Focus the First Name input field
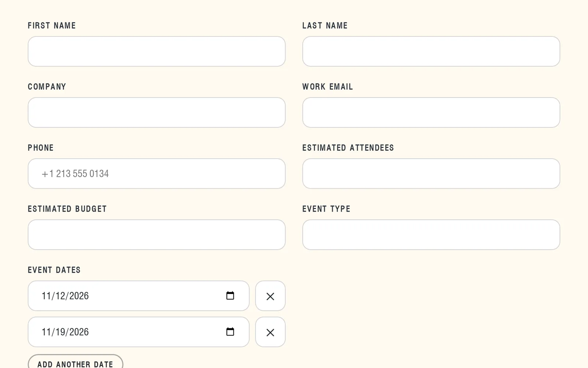Image resolution: width=588 pixels, height=368 pixels. 157,52
